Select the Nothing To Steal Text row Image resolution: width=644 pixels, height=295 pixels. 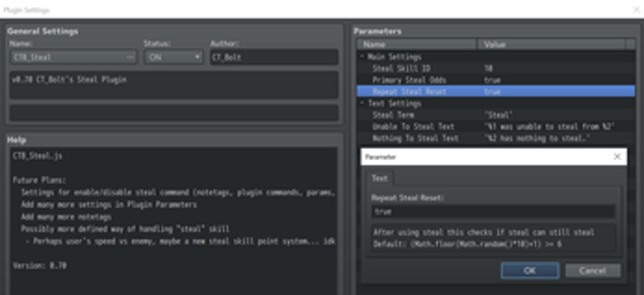click(x=496, y=138)
